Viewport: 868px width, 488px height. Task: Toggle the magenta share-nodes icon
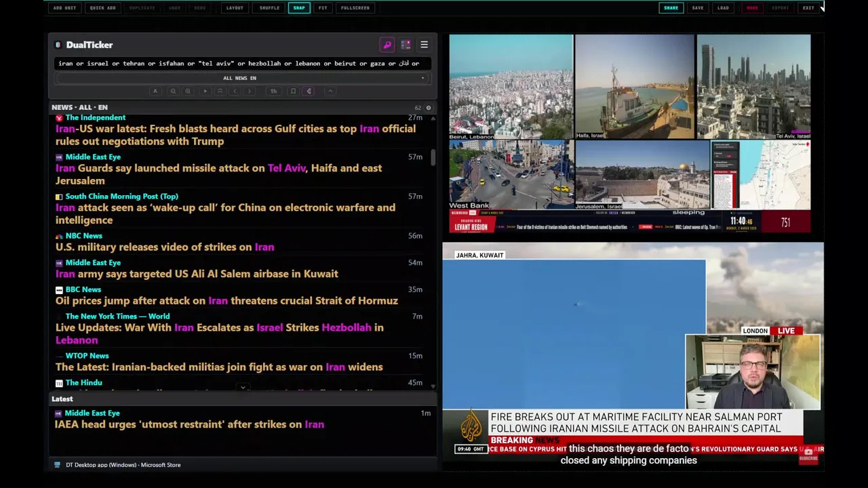[309, 91]
